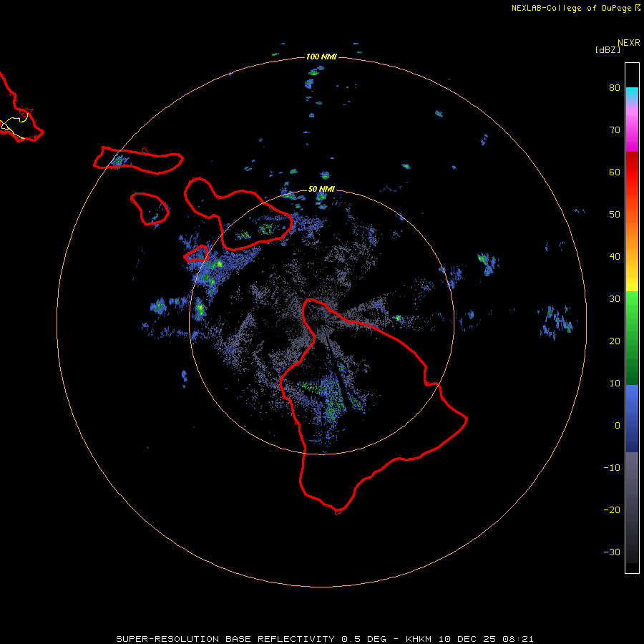Click the 80 value on dBZ scale

click(x=615, y=88)
